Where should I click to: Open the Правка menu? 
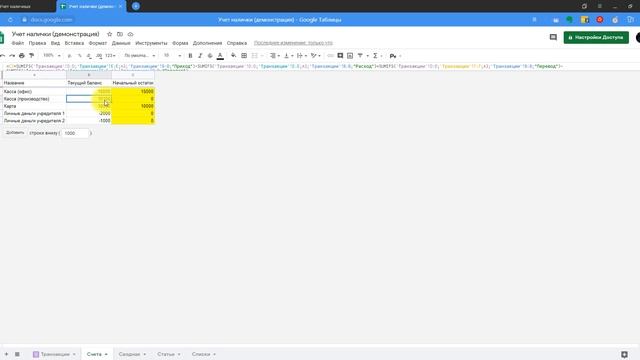click(37, 43)
